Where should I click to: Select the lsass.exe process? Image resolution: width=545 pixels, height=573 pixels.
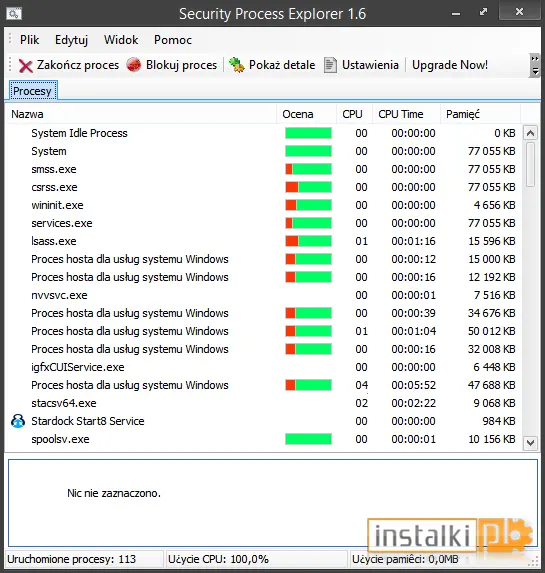tap(54, 241)
